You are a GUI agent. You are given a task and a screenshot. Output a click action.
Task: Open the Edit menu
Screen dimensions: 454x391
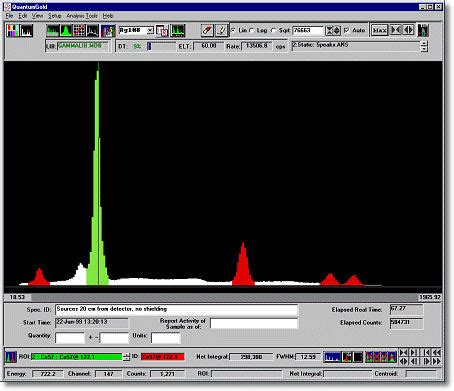(22, 16)
